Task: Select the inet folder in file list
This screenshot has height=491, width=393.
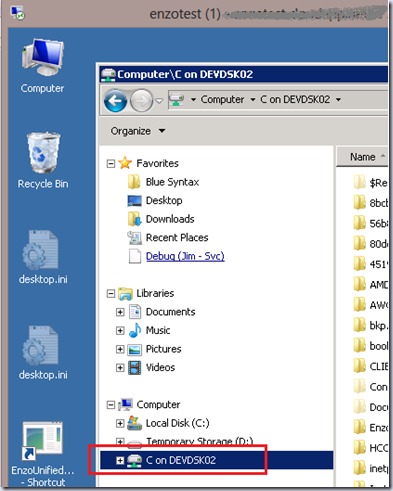Action: point(370,468)
